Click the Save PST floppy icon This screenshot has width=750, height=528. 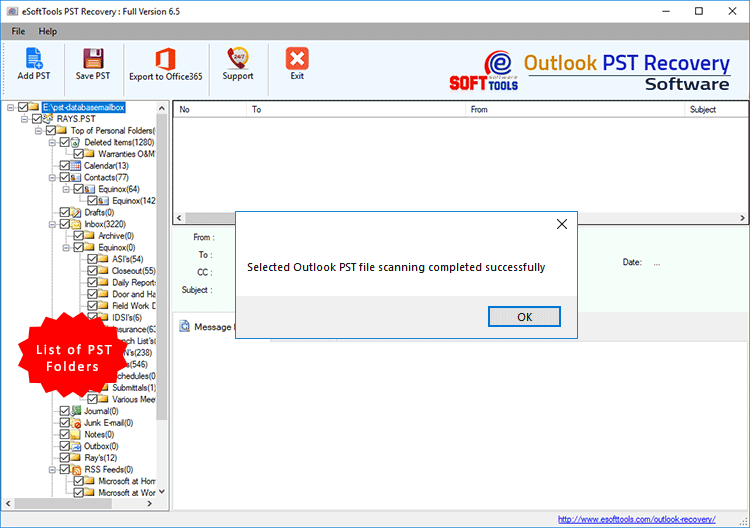93,59
